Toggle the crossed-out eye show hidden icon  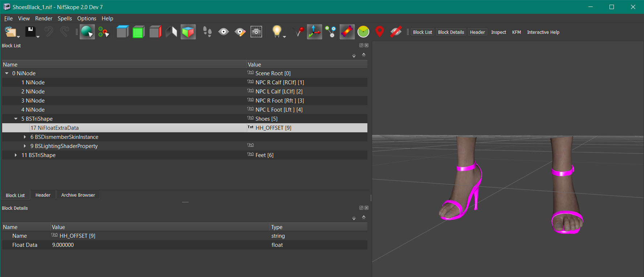point(396,32)
